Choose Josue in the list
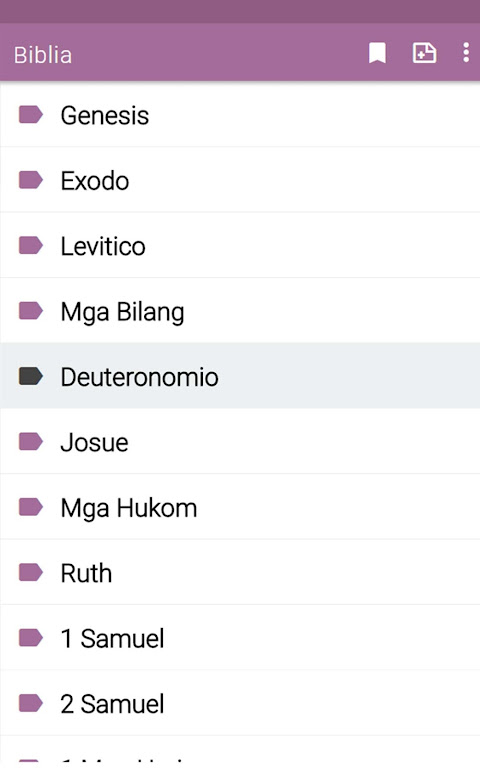This screenshot has height=768, width=480. 240,441
